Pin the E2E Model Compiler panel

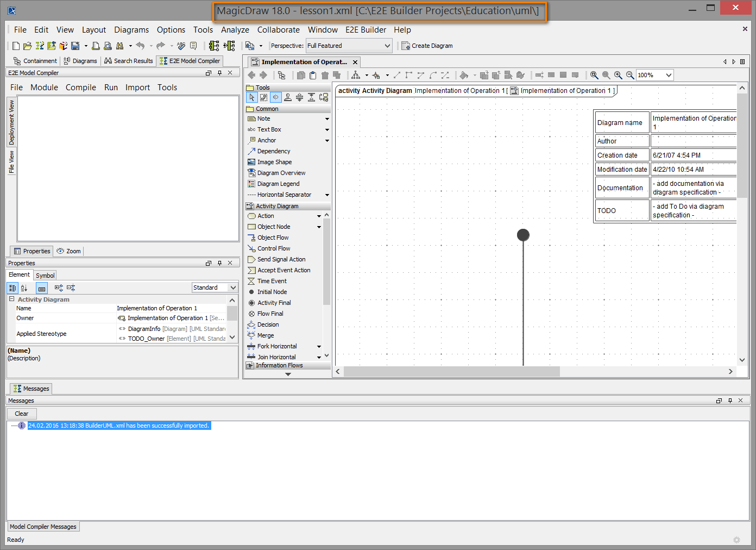[219, 72]
